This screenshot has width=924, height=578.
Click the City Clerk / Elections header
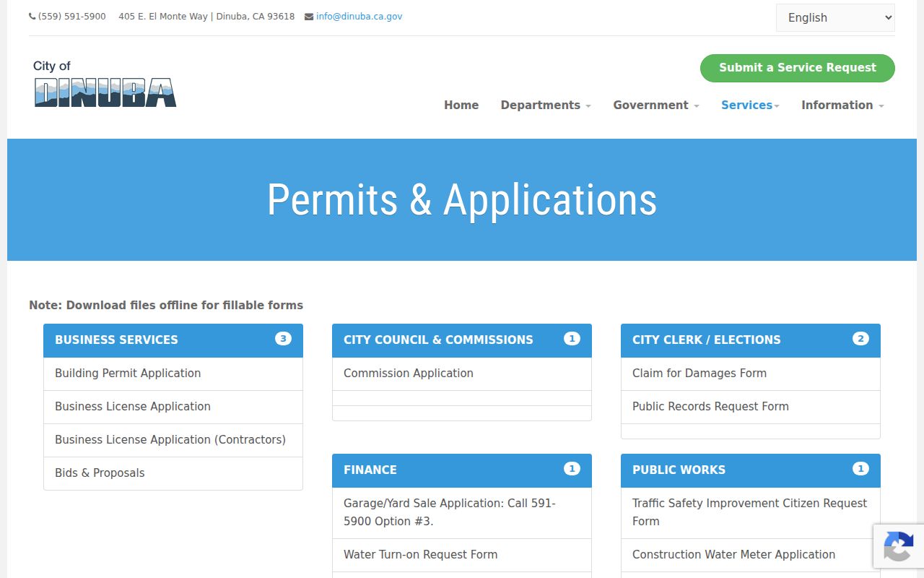tap(751, 340)
